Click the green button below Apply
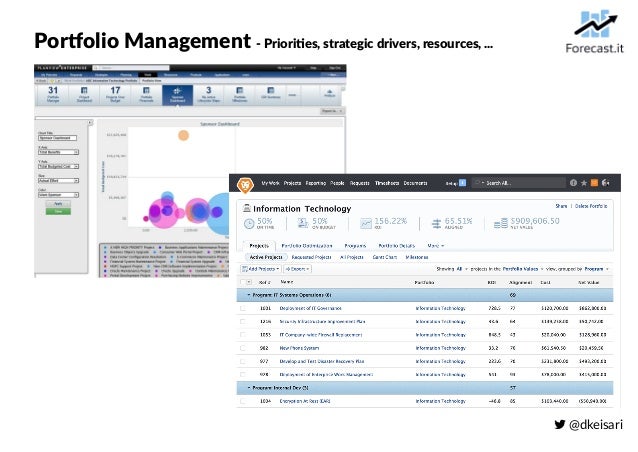The width and height of the screenshot is (638, 452). (58, 211)
